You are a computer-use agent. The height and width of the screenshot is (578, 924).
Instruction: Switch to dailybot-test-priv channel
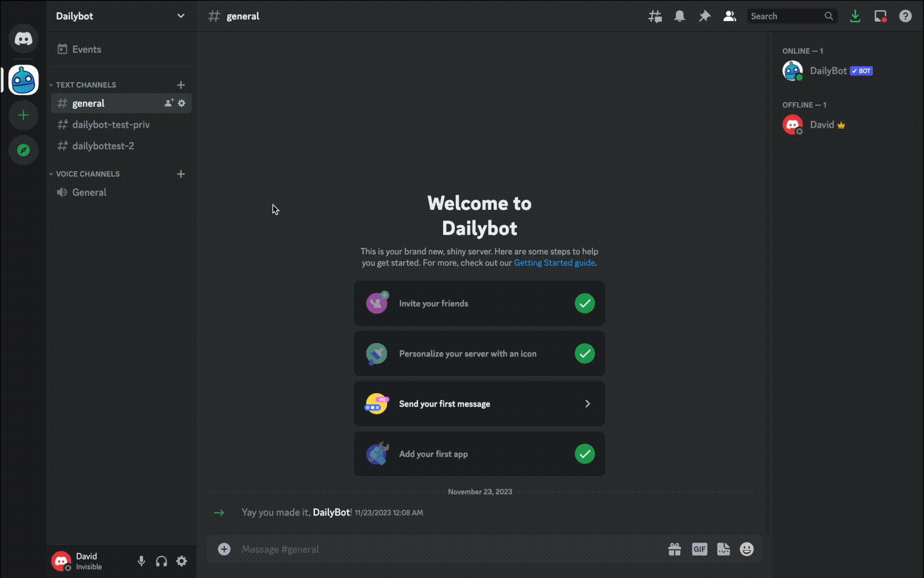click(111, 125)
